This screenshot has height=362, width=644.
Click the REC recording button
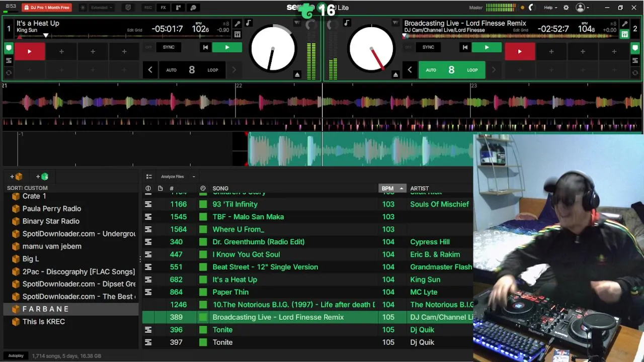(x=148, y=8)
